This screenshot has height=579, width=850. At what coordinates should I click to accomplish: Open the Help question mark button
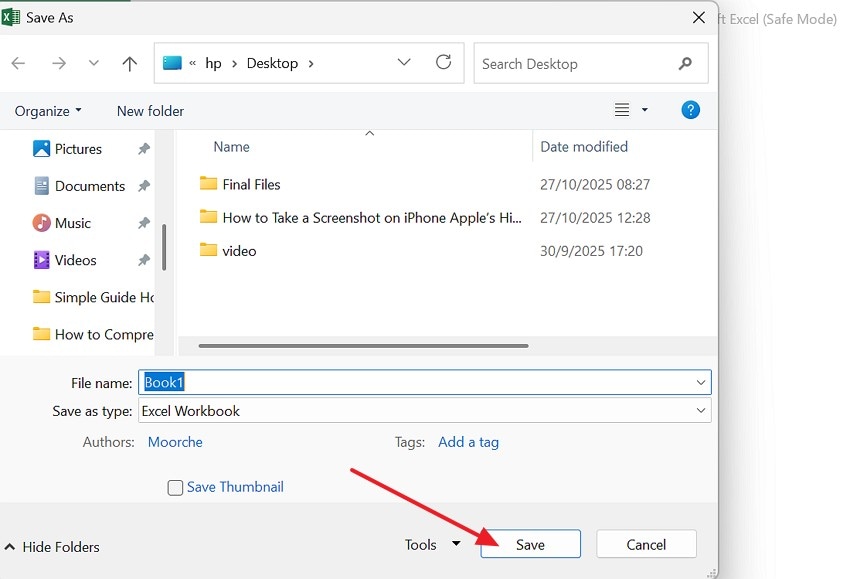coord(690,110)
